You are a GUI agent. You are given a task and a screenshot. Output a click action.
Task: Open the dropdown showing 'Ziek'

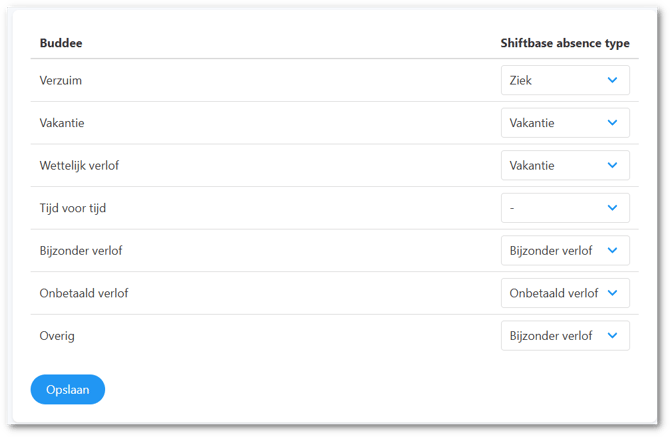tap(564, 80)
